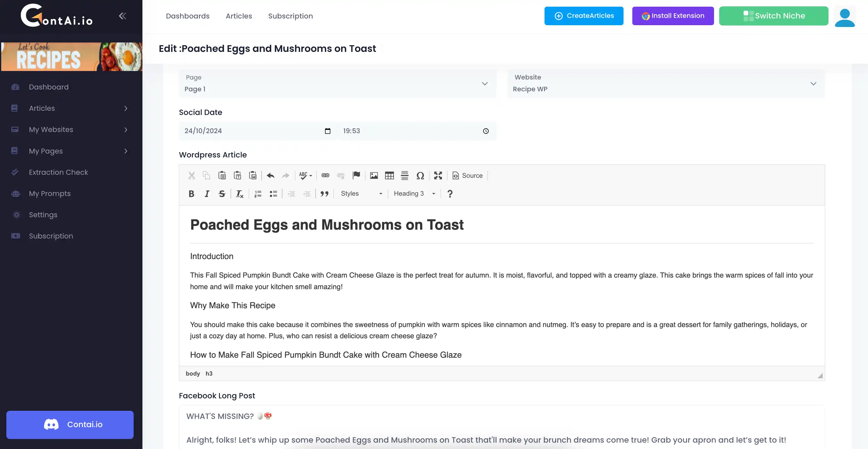Click the Contai.io Discord button
868x449 pixels.
coord(70,424)
